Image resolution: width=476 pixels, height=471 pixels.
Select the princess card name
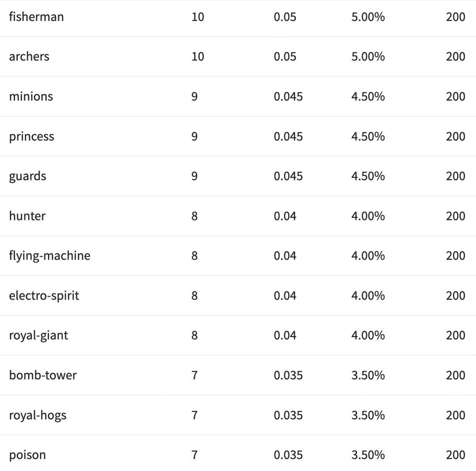(x=31, y=136)
